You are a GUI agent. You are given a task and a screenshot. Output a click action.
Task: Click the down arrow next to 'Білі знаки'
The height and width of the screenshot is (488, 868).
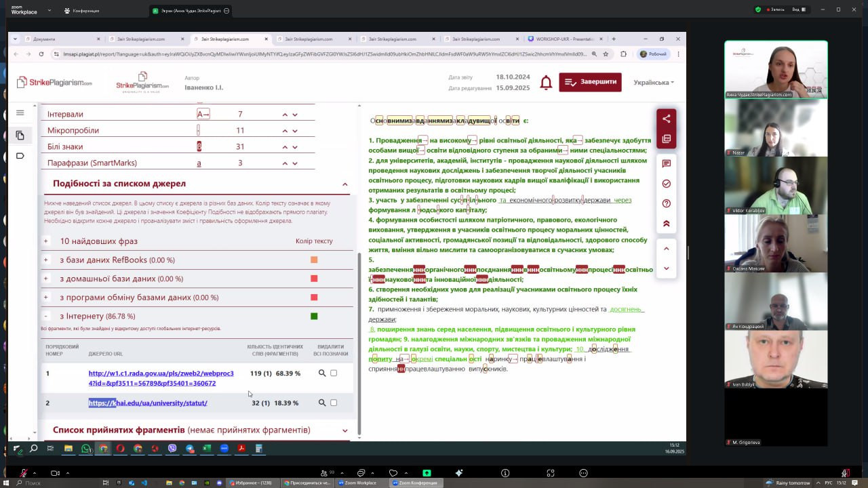(x=295, y=147)
